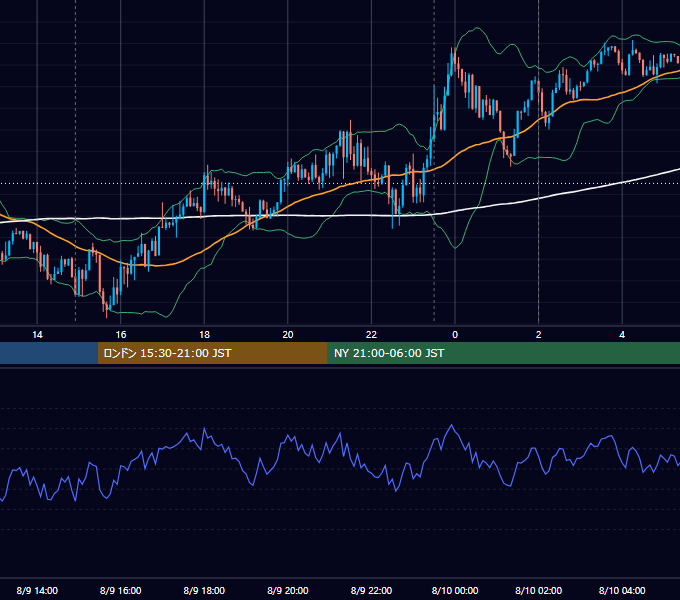The image size is (680, 600).
Task: Click the 8/9 22:00 time label
Action: pyautogui.click(x=371, y=590)
